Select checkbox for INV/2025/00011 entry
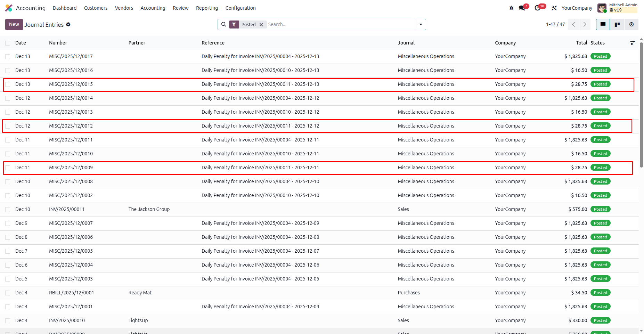644x334 pixels. [8, 210]
